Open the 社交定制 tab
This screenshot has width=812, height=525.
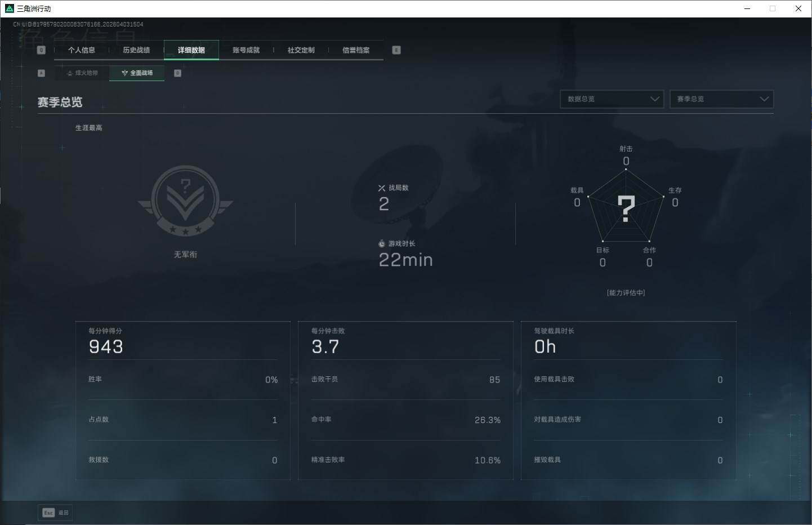[x=301, y=50]
